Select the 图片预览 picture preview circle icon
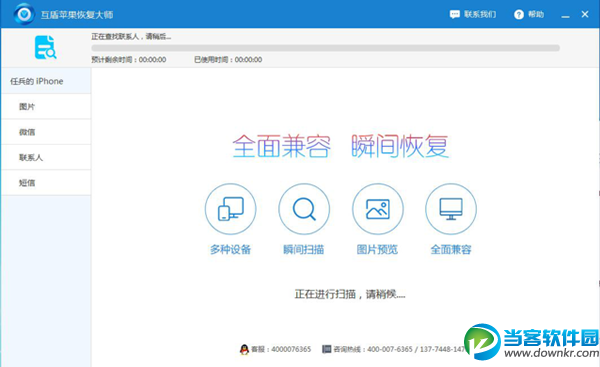 point(378,209)
